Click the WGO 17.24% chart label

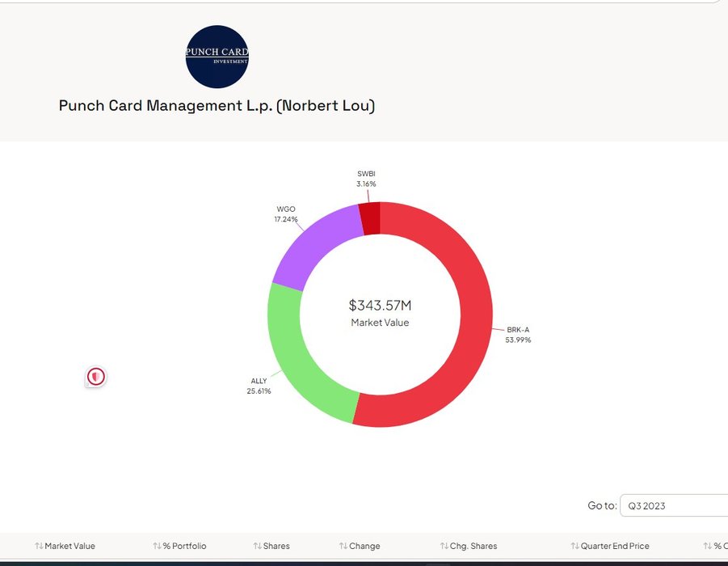pyautogui.click(x=286, y=214)
